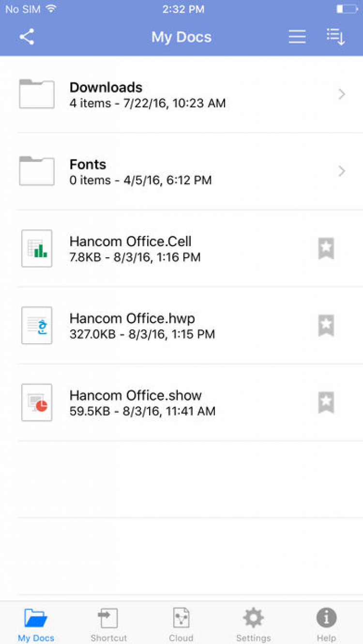Select the Fonts folder icon
The image size is (363, 644).
[x=37, y=171]
